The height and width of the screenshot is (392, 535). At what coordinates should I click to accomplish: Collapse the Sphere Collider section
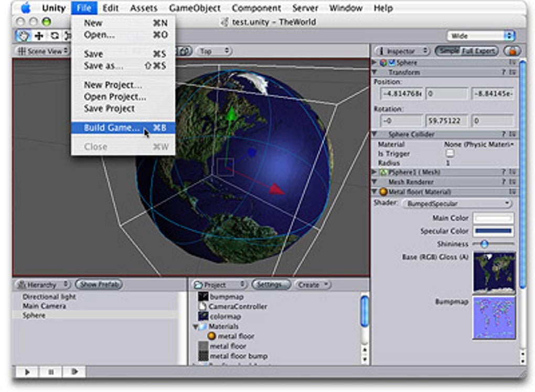point(374,134)
